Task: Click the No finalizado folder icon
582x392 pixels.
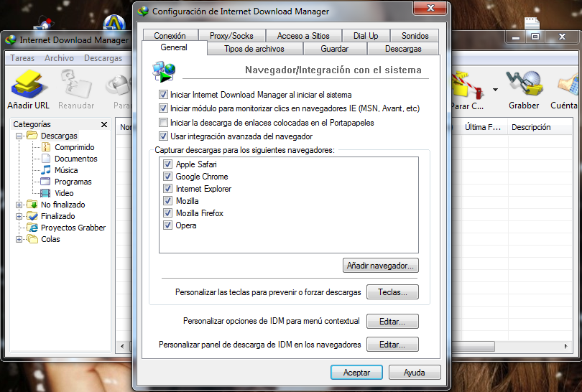Action: (x=32, y=205)
